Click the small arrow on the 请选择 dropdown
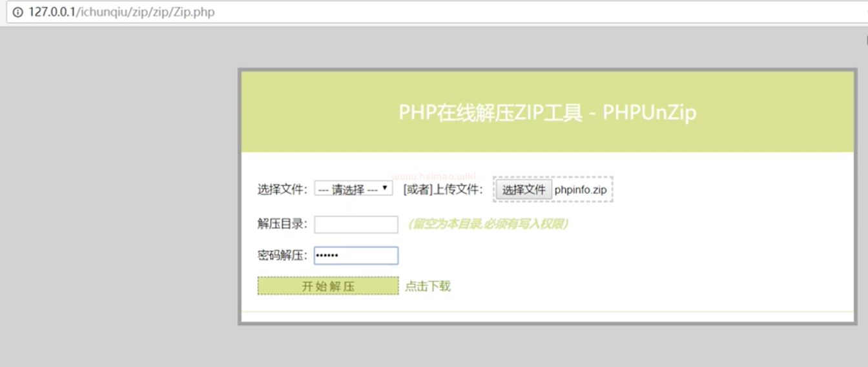This screenshot has width=868, height=367. click(x=385, y=188)
